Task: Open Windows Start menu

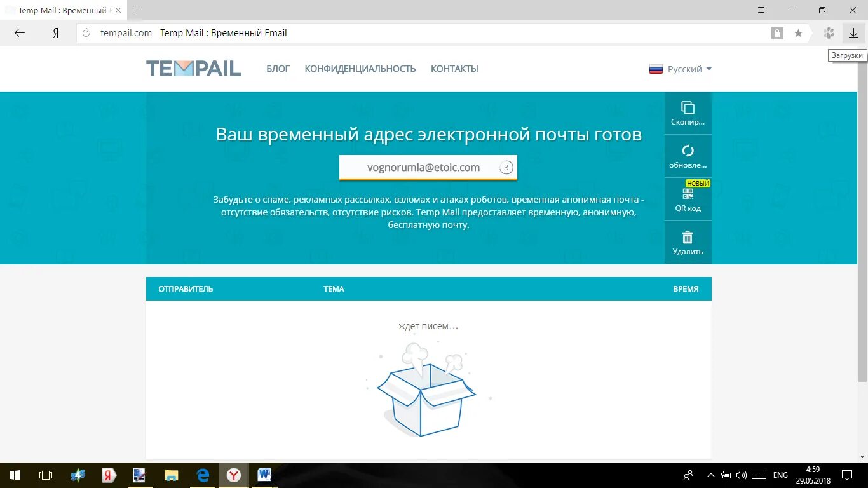Action: 15,475
